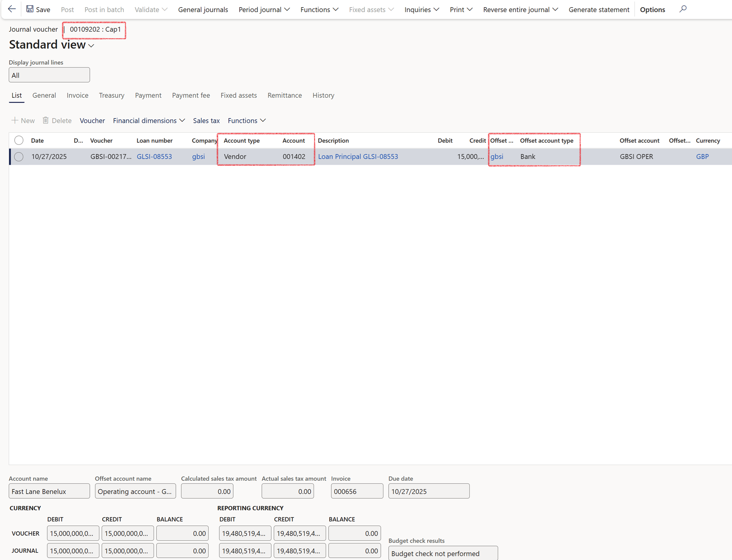
Task: Toggle the select-all circle in grid header
Action: pyautogui.click(x=19, y=140)
